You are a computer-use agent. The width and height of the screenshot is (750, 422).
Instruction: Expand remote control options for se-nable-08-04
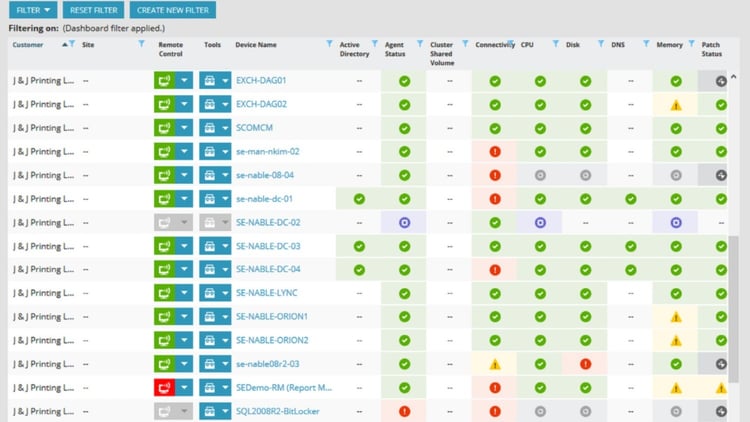tap(184, 175)
